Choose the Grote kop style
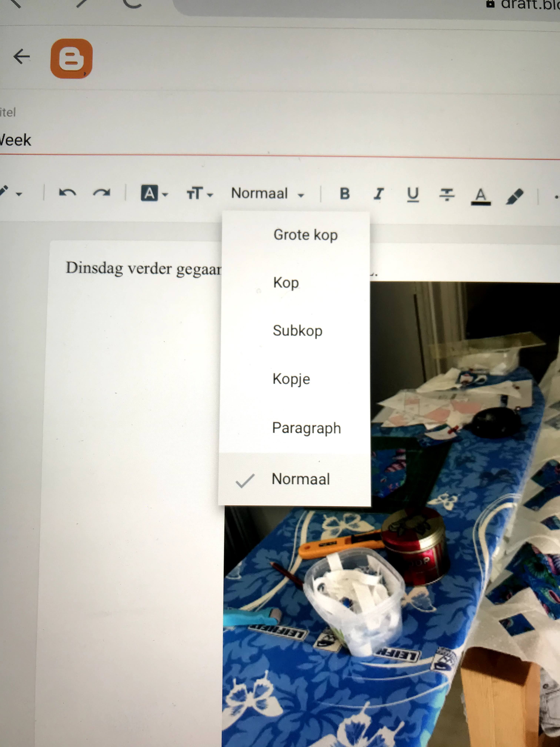Viewport: 560px width, 747px height. [x=305, y=235]
